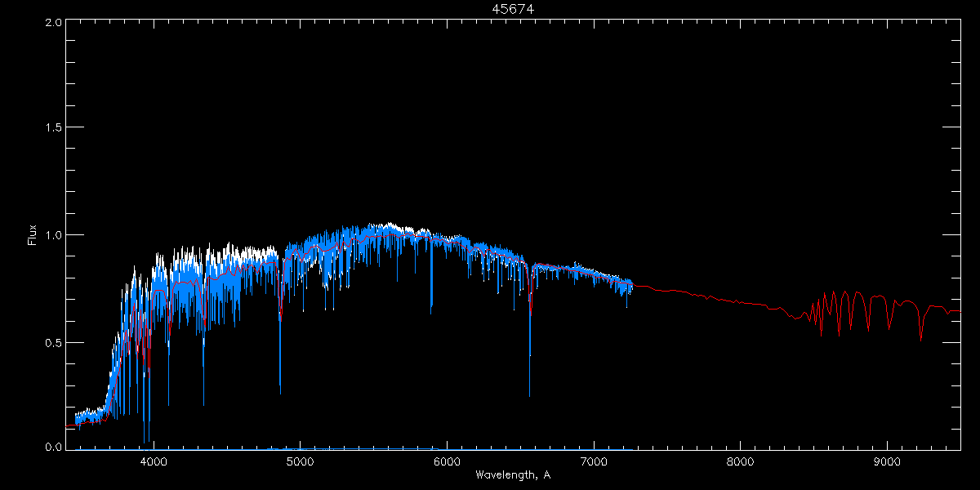Click the Flux y-axis label

click(33, 235)
